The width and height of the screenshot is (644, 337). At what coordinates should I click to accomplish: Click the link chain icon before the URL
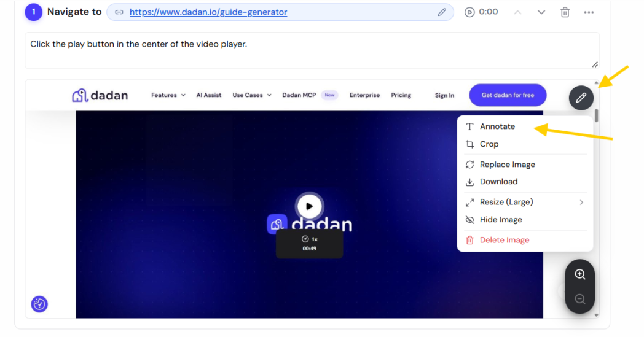tap(119, 12)
